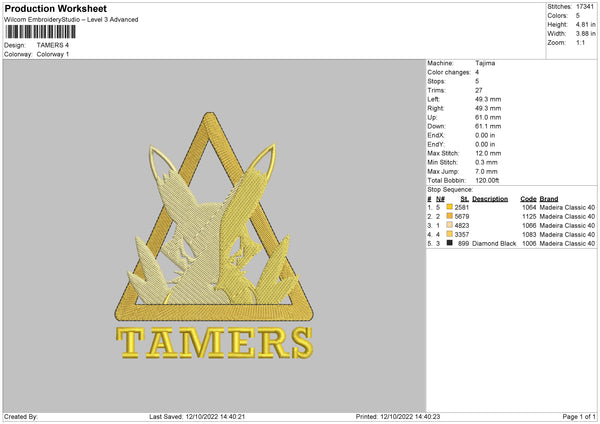
Task: Click thread code '1083' in stop 4
Action: [529, 235]
